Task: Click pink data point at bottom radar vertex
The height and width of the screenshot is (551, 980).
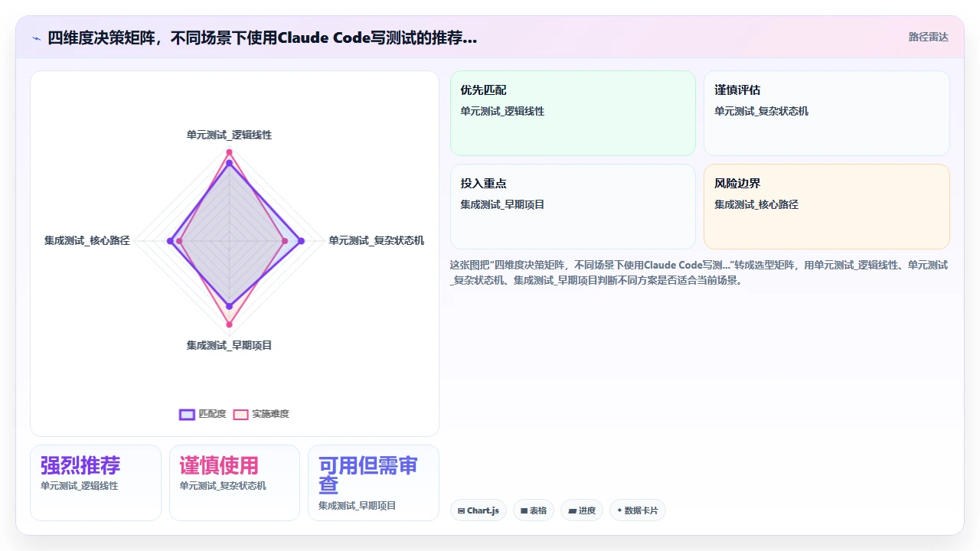Action: (229, 324)
